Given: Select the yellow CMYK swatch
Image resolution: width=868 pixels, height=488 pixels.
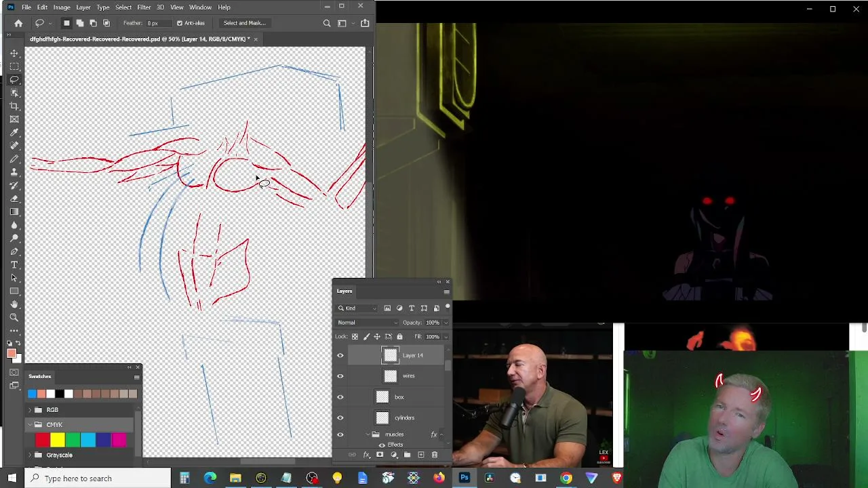Looking at the screenshot, I should tap(58, 441).
